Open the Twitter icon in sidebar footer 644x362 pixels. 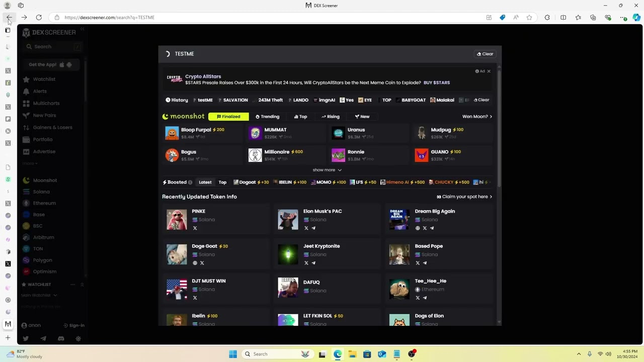(26, 339)
